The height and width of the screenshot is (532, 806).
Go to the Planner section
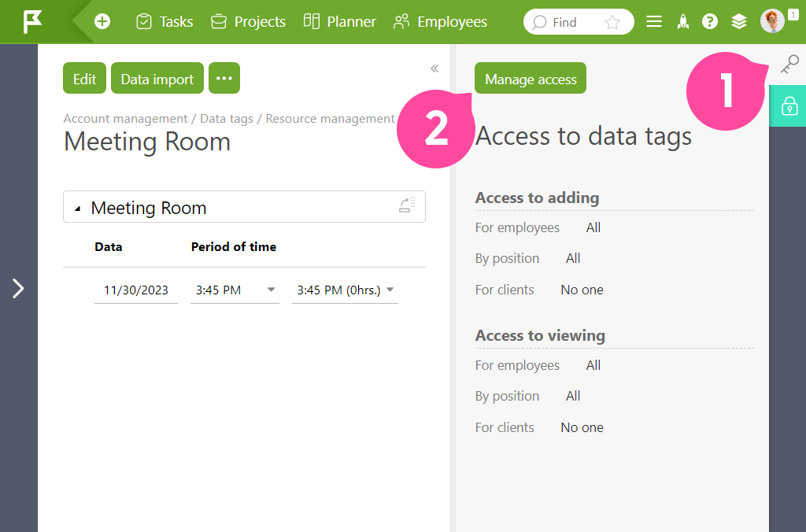point(340,21)
